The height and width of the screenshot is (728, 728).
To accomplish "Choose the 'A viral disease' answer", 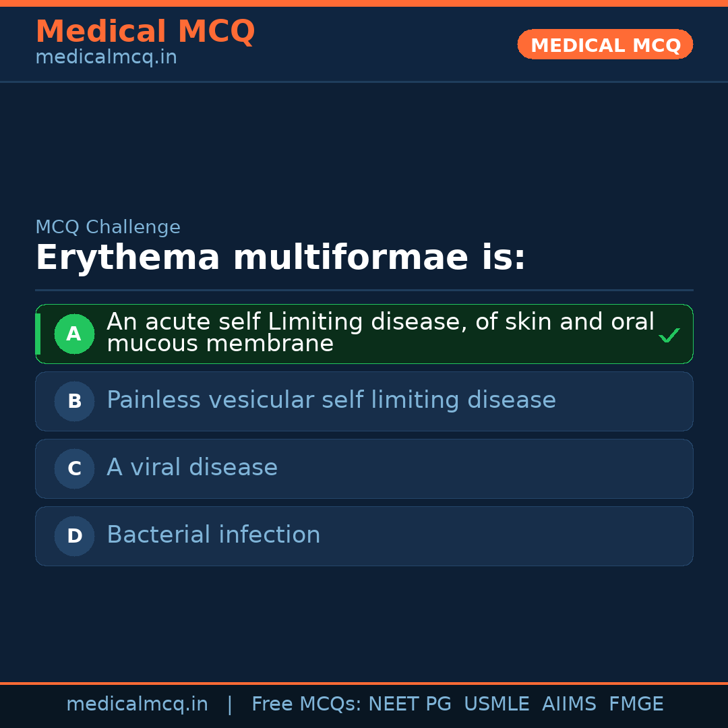I will click(x=192, y=468).
